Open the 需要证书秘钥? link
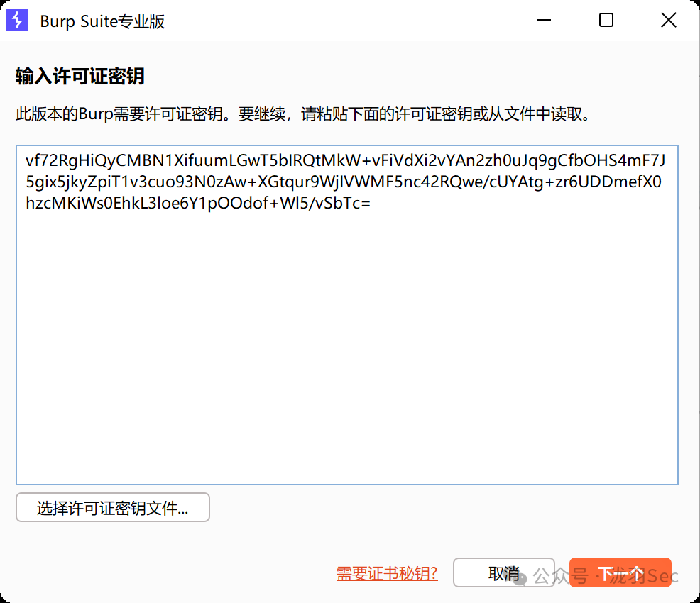The height and width of the screenshot is (603, 700). pyautogui.click(x=387, y=573)
